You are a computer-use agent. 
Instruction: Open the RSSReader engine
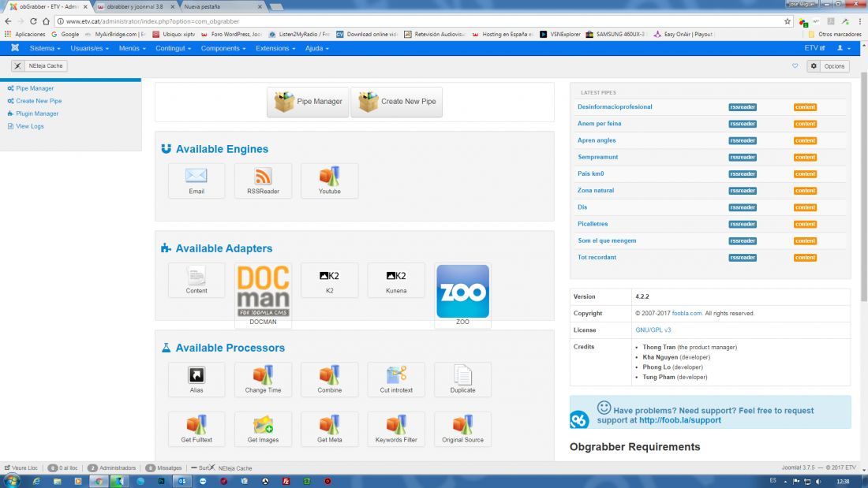click(x=263, y=181)
